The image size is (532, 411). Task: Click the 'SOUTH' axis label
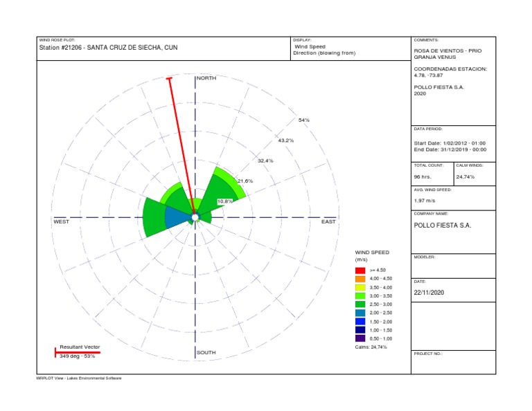[206, 353]
